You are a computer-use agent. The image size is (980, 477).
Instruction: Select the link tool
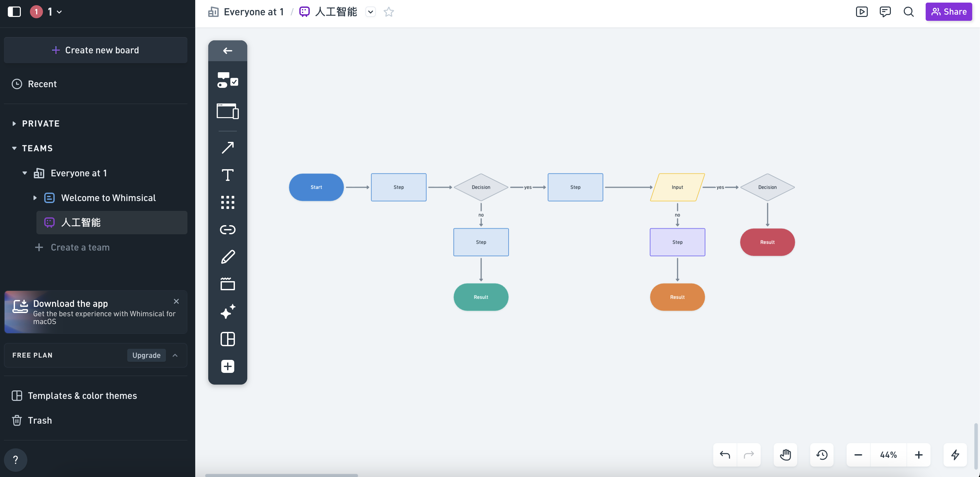[227, 230]
